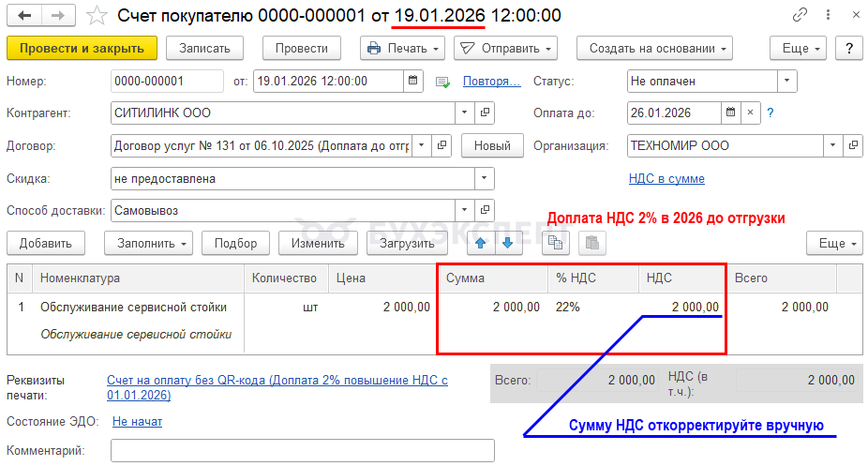
Task: Clear the Оплата до date with x
Action: tap(750, 113)
